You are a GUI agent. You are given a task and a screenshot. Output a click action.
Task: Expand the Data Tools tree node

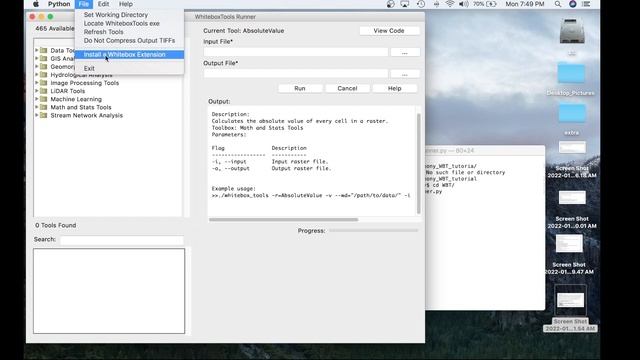pyautogui.click(x=37, y=50)
